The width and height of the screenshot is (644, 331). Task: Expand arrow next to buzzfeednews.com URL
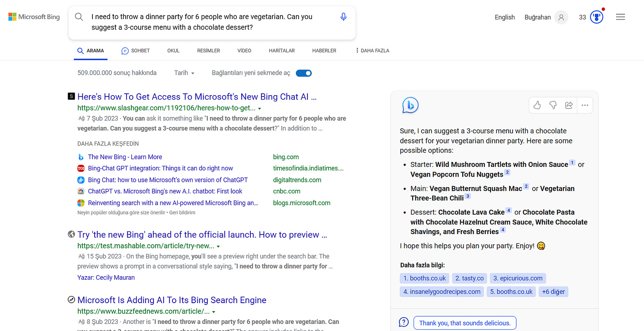pos(214,312)
